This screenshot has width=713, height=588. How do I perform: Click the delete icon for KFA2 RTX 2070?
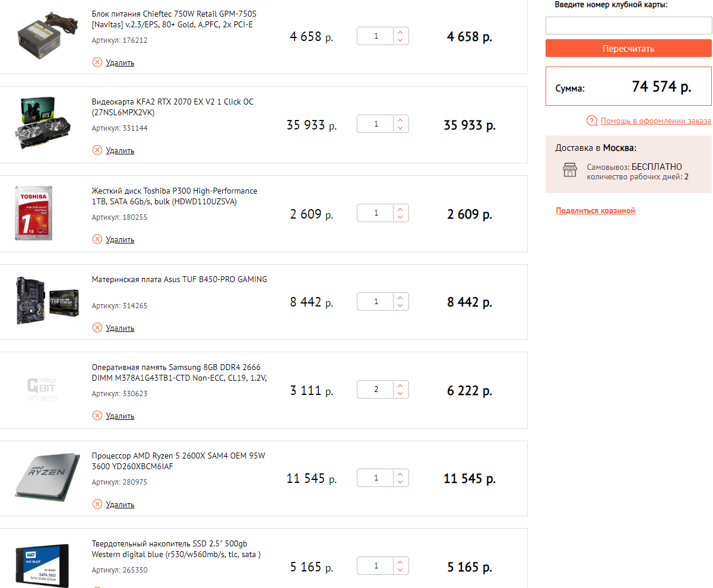97,150
